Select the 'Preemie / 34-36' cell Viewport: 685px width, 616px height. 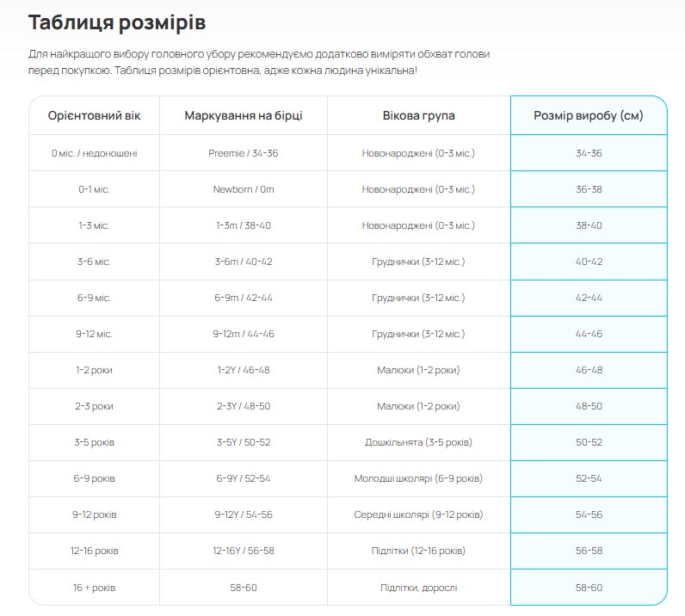pos(244,153)
